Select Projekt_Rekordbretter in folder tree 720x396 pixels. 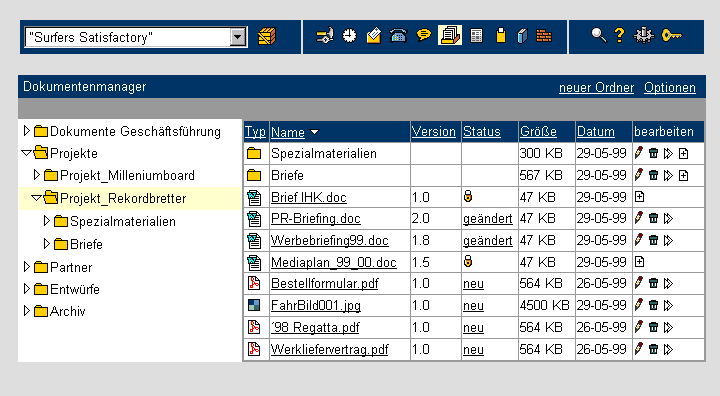click(x=123, y=198)
